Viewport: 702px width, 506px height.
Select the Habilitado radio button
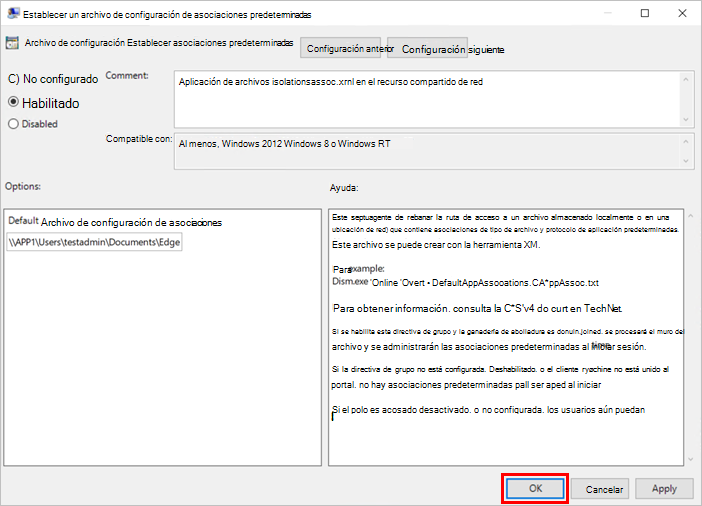(x=13, y=102)
